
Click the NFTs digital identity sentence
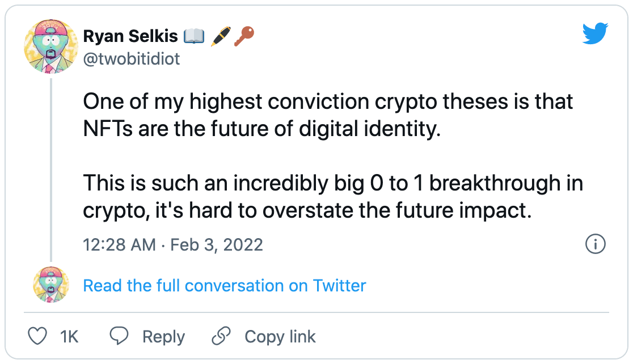pyautogui.click(x=328, y=116)
